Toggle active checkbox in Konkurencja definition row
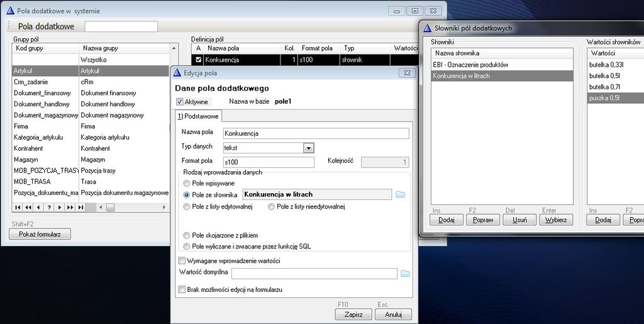The height and width of the screenshot is (324, 644). (198, 60)
